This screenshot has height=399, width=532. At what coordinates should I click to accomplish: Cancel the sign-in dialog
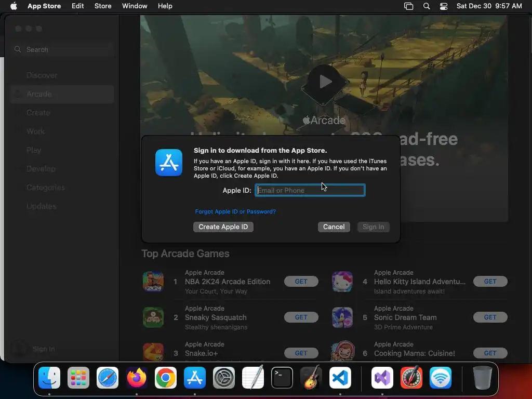[334, 227]
